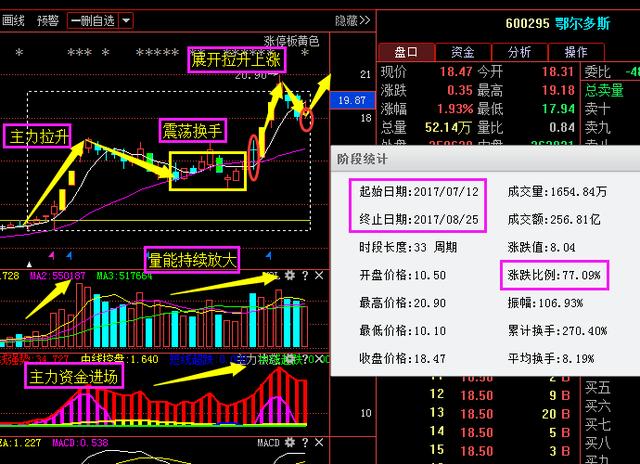The width and height of the screenshot is (640, 464).
Task: Close the volume indicator panel
Action: (x=318, y=275)
